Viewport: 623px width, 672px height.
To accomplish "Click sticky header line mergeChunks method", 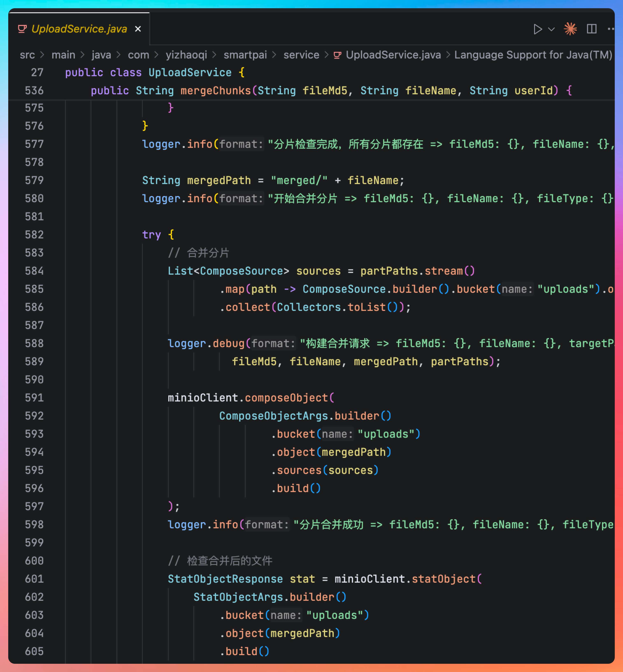I will 216,90.
